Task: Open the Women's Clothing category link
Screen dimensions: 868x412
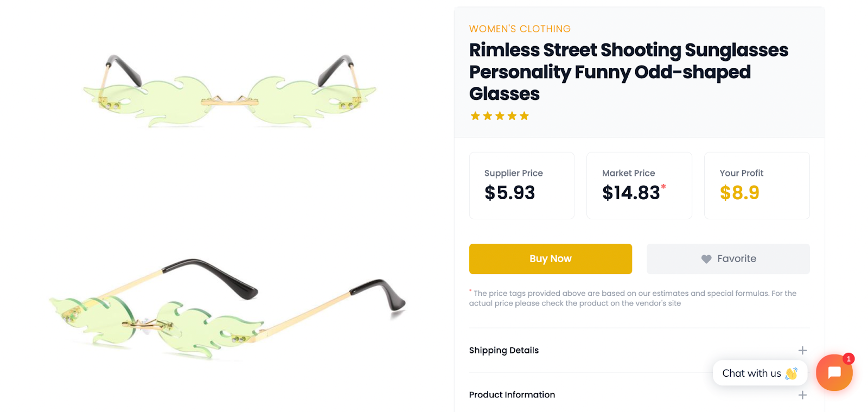Action: (x=519, y=29)
